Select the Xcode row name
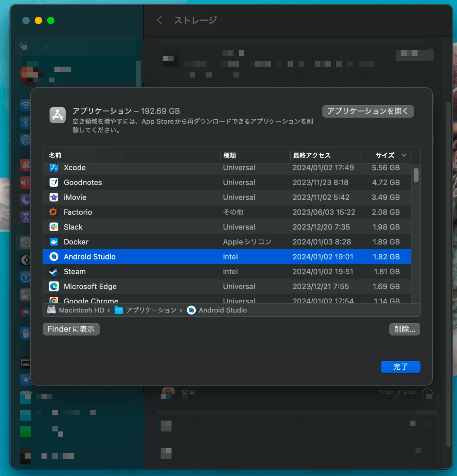Image resolution: width=457 pixels, height=476 pixels. point(75,168)
